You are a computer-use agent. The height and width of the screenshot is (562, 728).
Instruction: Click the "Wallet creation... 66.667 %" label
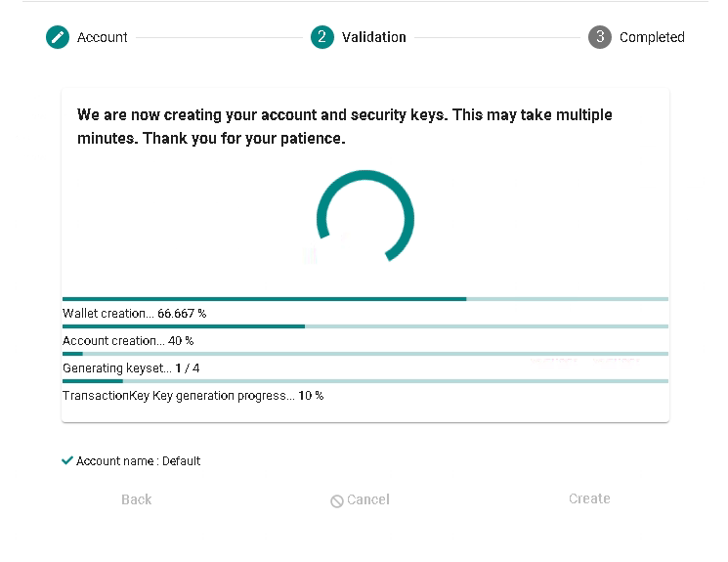[x=134, y=314]
